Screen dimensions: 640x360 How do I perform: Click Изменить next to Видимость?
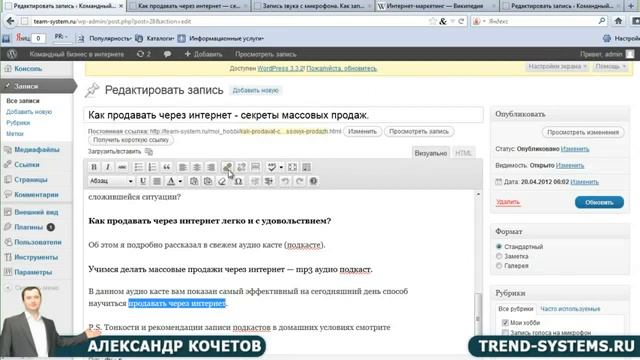[570, 165]
